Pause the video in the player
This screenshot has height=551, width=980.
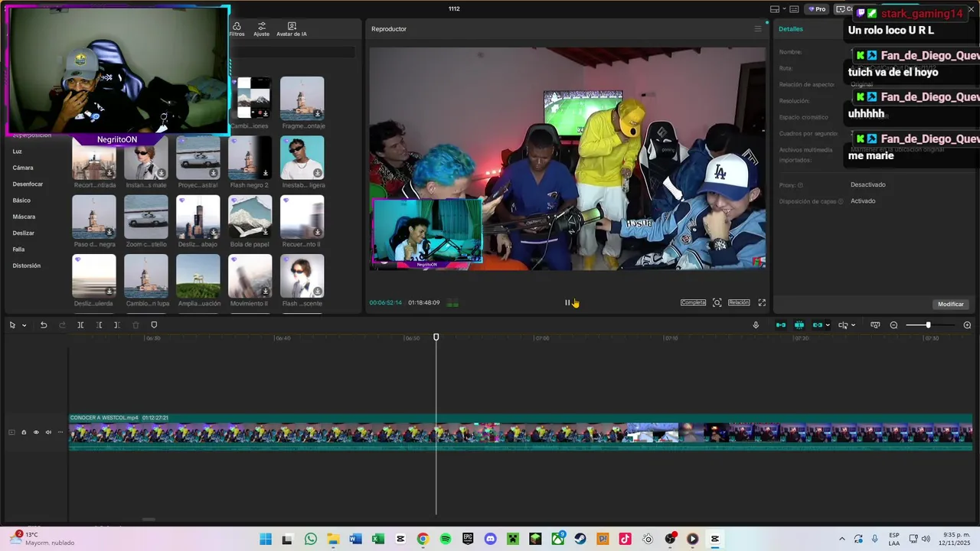point(567,303)
